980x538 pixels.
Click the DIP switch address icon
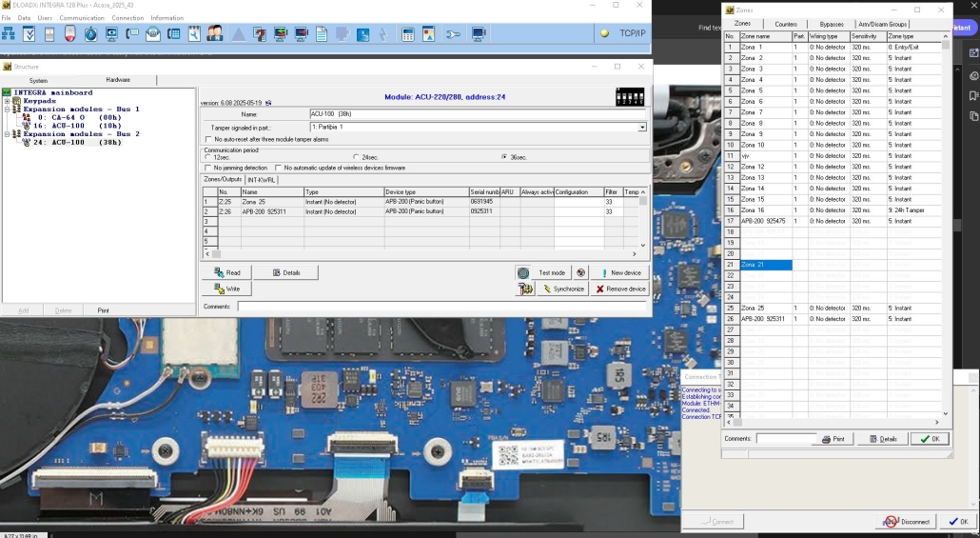tap(630, 97)
